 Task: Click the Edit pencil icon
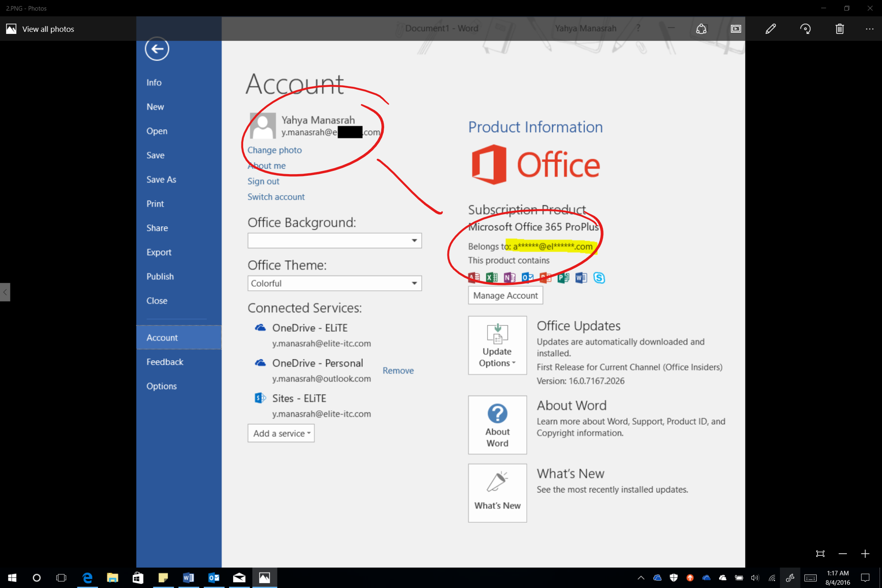pos(770,29)
